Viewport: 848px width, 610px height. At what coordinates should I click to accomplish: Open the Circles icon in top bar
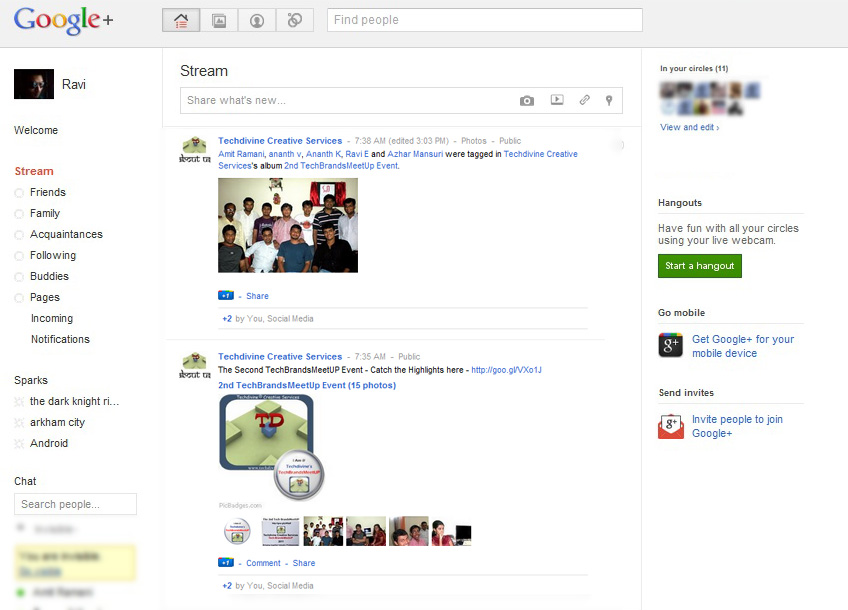pos(295,20)
